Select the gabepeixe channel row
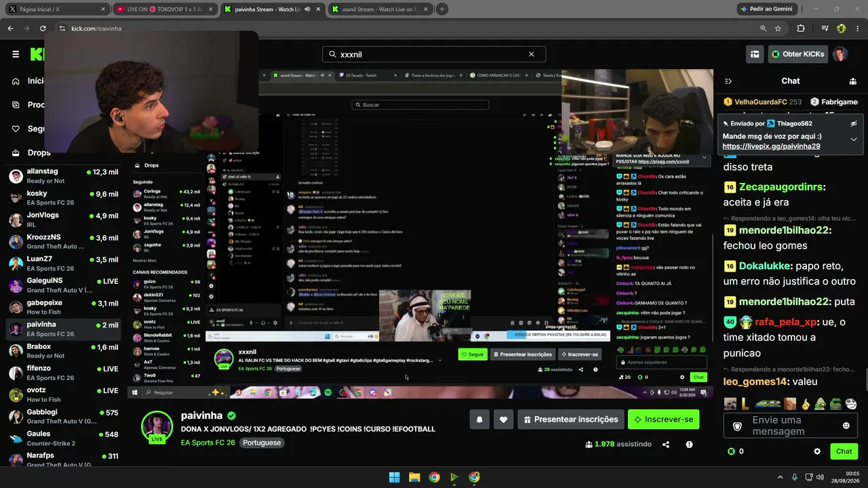Viewport: 868px width, 488px height. pyautogui.click(x=64, y=307)
